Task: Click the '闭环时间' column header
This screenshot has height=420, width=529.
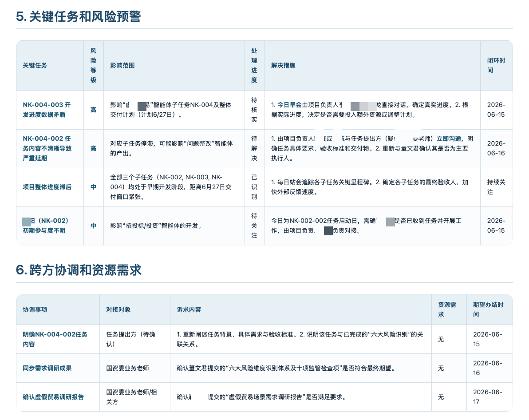Action: point(496,66)
